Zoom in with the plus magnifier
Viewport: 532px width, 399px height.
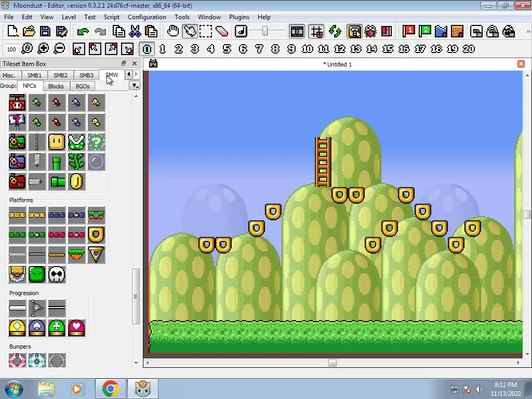[43, 49]
